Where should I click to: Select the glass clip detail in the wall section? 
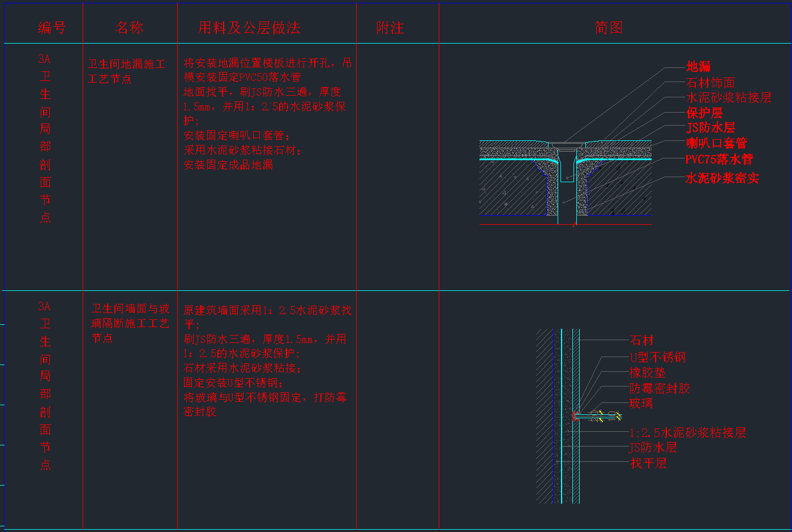(x=598, y=416)
